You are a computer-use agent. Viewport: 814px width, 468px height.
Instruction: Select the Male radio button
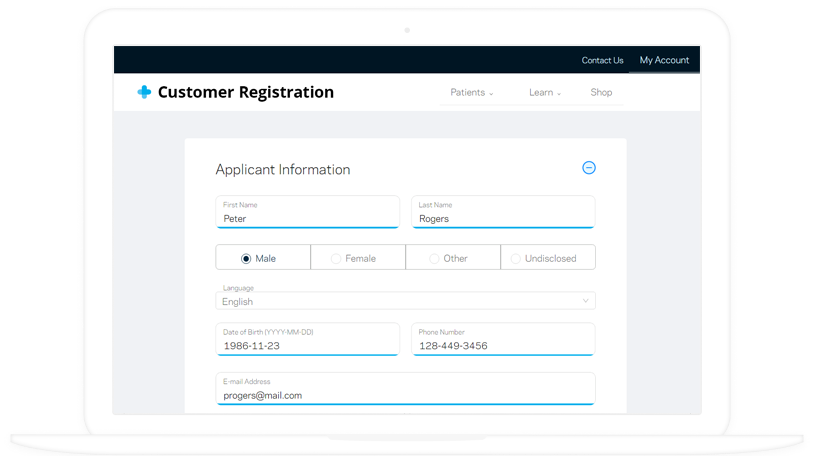(x=246, y=258)
